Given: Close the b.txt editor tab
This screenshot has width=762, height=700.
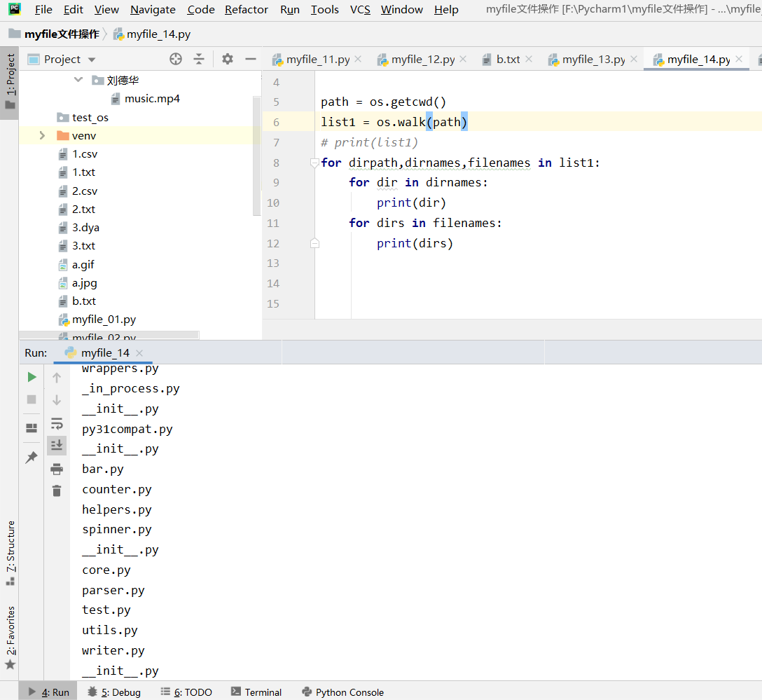Looking at the screenshot, I should [529, 59].
